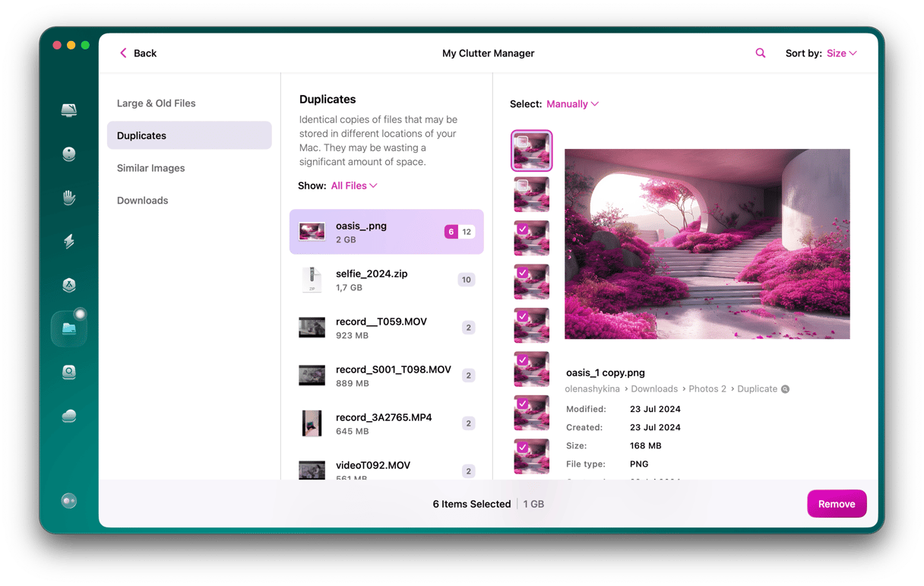Click the My Clutter Manager title
Screen dimensions: 924x586
coord(489,53)
